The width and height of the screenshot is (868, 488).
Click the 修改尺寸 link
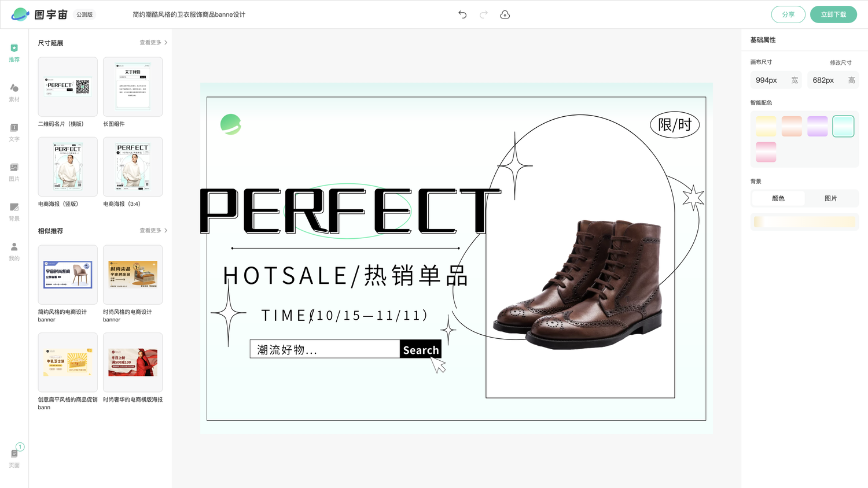point(840,62)
